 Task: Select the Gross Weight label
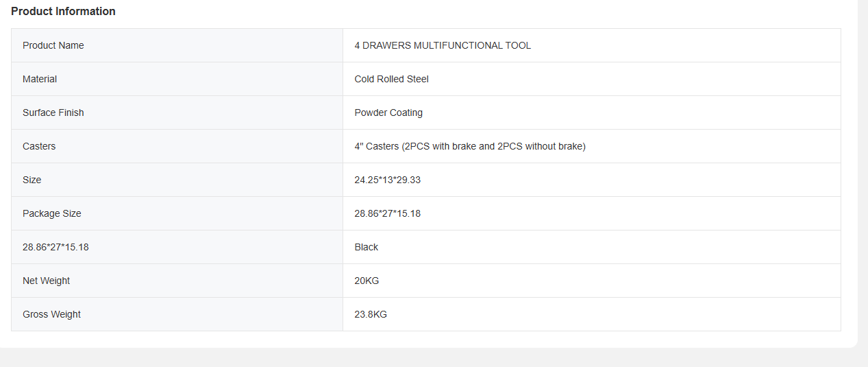point(52,314)
